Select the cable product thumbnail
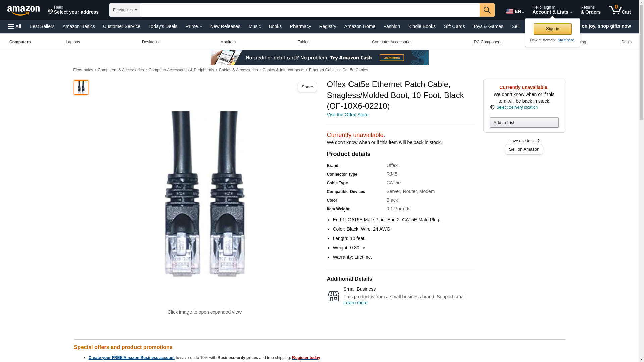Screen dimensions: 644x362 [81, 87]
